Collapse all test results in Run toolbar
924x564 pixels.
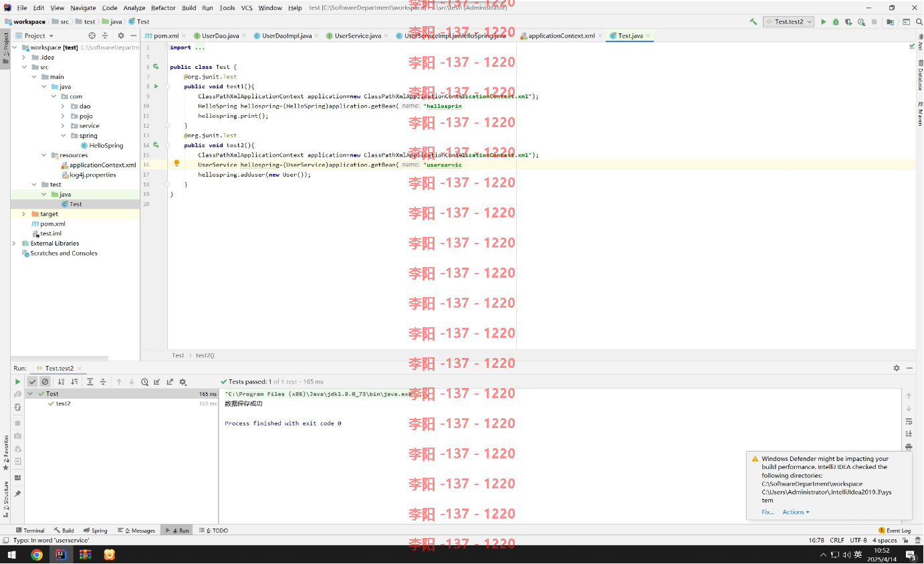(103, 381)
